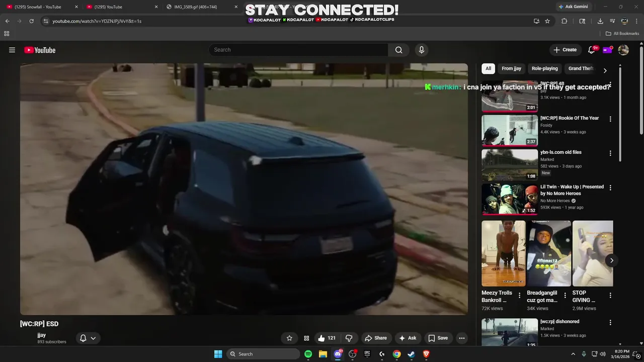Click the recommendations sidebar scrollbar
Screen dimensions: 644x362
pyautogui.click(x=620, y=114)
